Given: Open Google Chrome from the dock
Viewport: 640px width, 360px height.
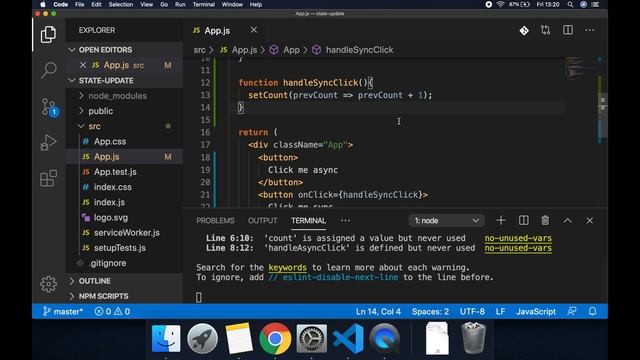Looking at the screenshot, I should click(275, 338).
